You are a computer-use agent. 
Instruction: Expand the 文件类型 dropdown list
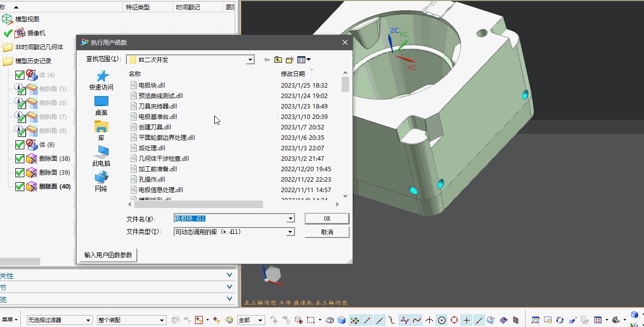(290, 232)
